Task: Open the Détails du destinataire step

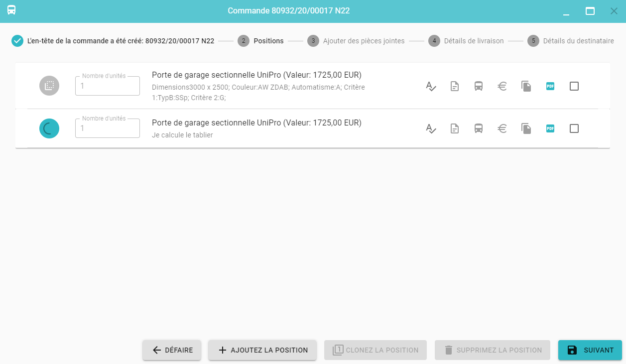Action: pos(571,41)
